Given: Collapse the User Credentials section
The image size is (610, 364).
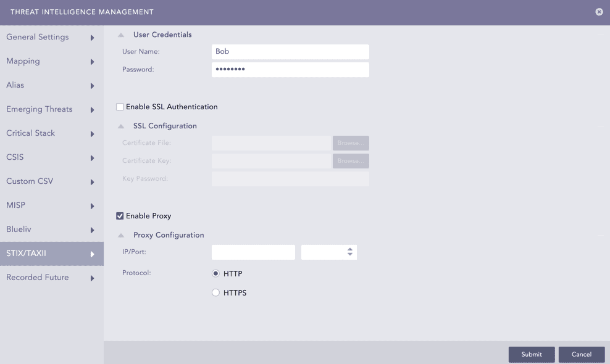Looking at the screenshot, I should click(x=121, y=35).
